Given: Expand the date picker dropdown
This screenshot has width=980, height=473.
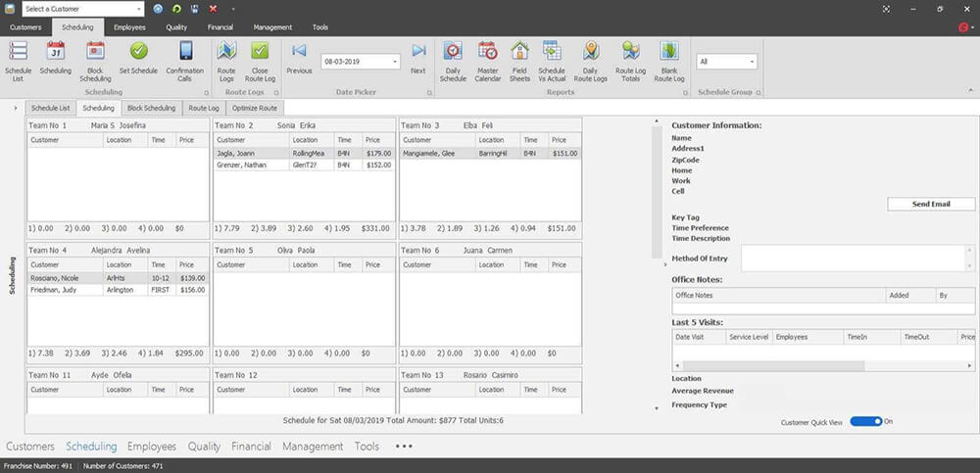Looking at the screenshot, I should [x=394, y=62].
